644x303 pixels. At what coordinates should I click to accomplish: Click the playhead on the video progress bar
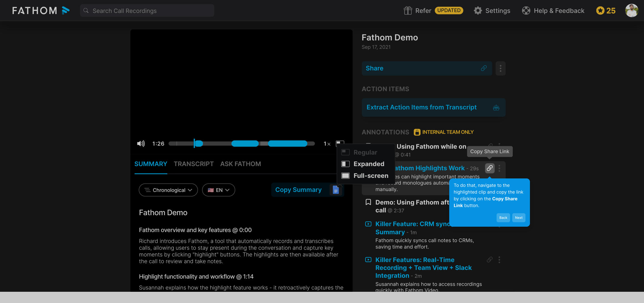click(x=194, y=143)
